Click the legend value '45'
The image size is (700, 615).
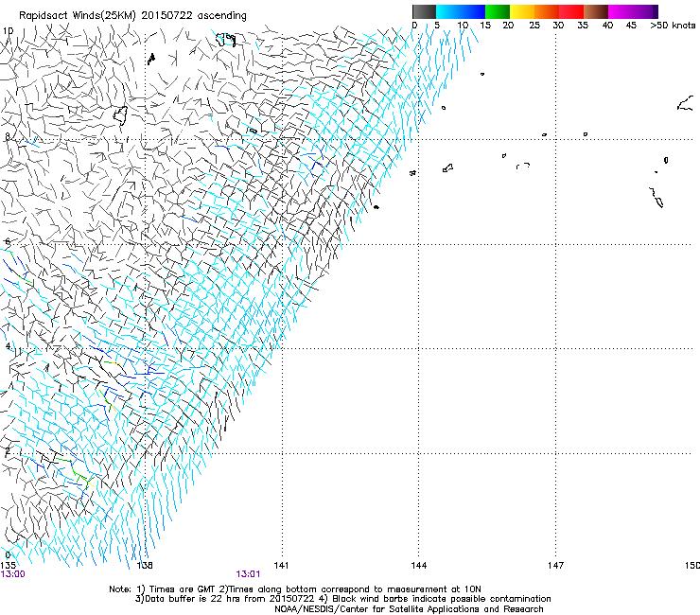(x=631, y=26)
